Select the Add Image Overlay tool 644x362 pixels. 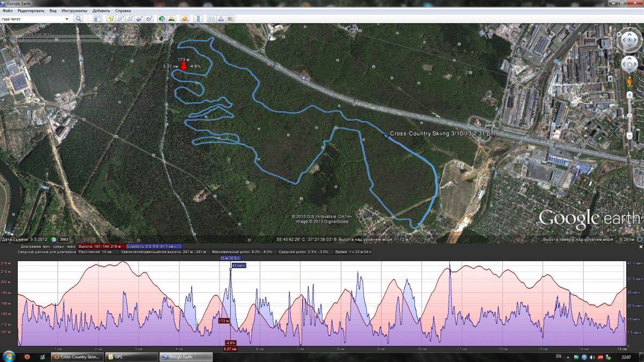(139, 19)
